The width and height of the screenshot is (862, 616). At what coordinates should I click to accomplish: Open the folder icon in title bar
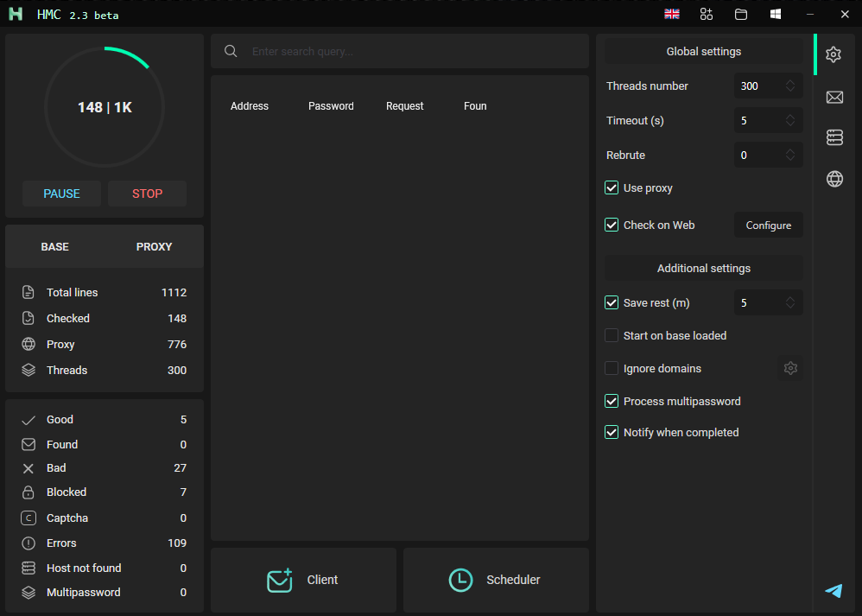tap(741, 15)
